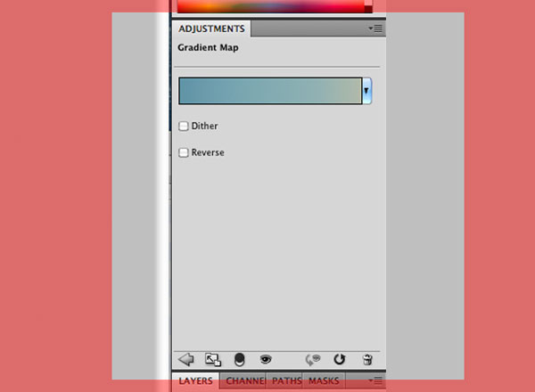Image resolution: width=535 pixels, height=392 pixels.
Task: Pick a color from color spectrum strip
Action: click(271, 6)
